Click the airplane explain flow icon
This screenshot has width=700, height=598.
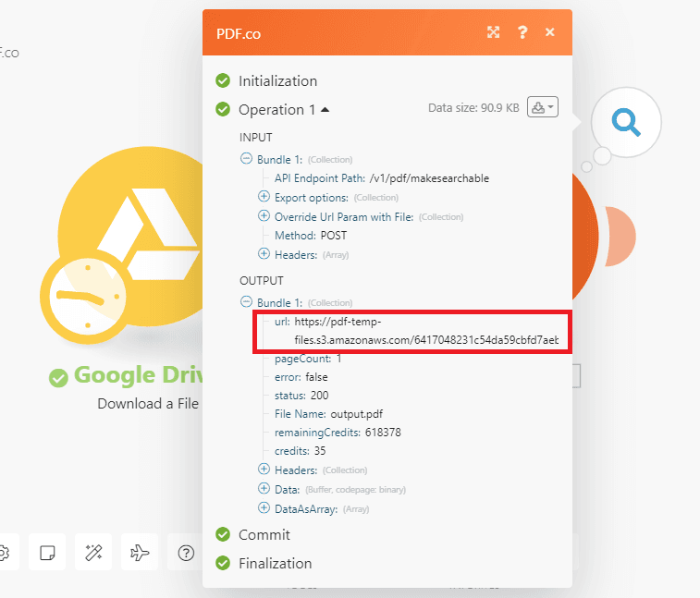click(140, 553)
